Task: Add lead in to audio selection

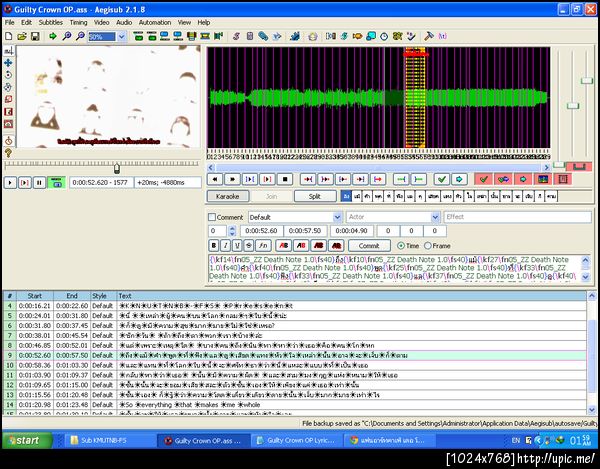Action: tap(401, 179)
